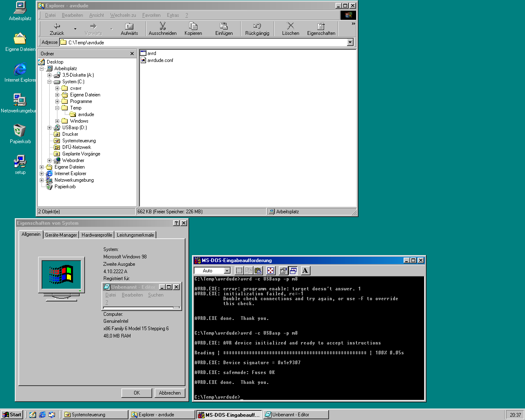Click OK in Eigenschaften von System
The image size is (525, 420).
137,393
